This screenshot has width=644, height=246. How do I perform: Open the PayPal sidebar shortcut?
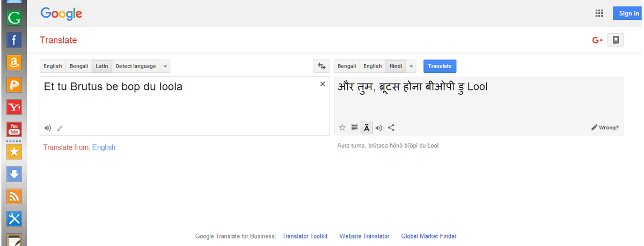(14, 85)
